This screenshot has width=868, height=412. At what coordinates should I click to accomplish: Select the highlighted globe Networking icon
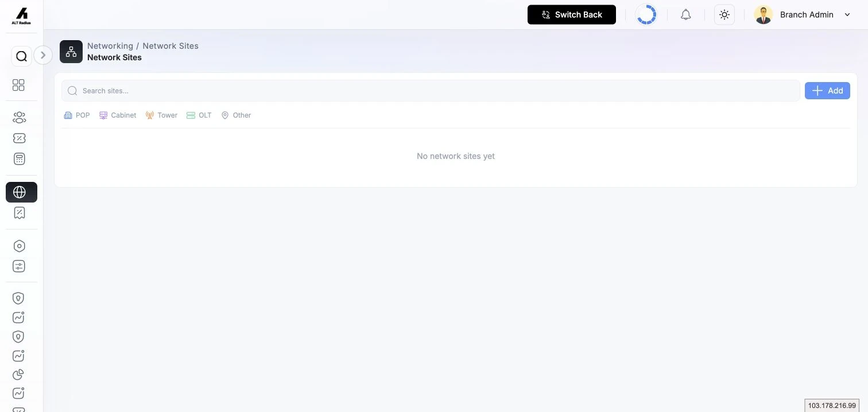[x=21, y=192]
